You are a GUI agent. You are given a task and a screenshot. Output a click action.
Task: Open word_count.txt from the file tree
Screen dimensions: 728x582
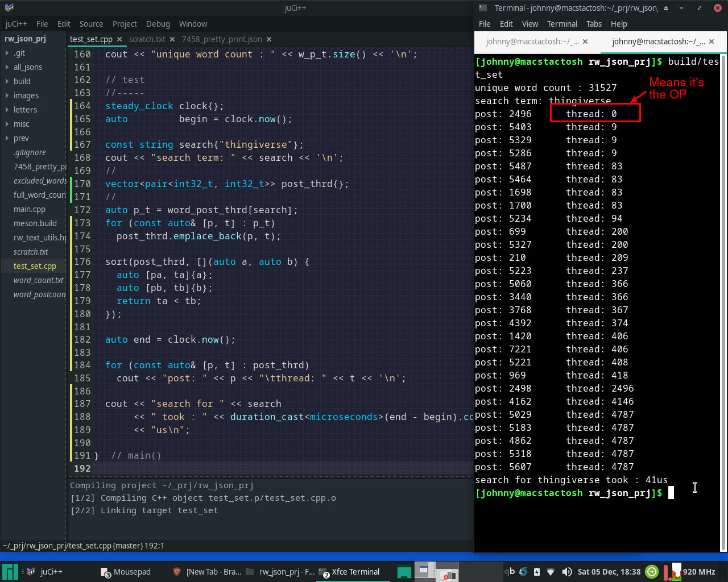(x=39, y=280)
